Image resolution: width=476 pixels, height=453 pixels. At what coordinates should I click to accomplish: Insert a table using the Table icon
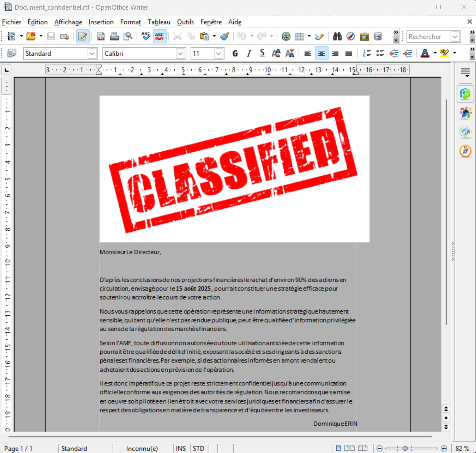coord(299,36)
